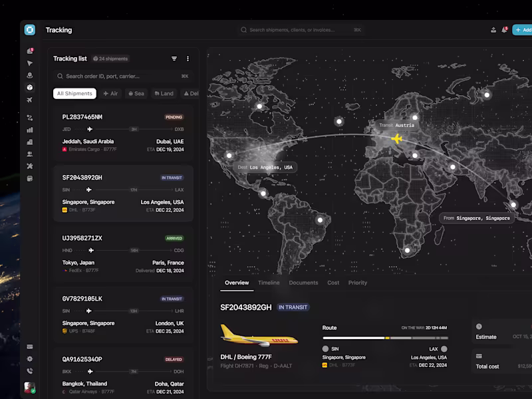Image resolution: width=532 pixels, height=399 pixels.
Task: Switch to the Documents tab
Action: pos(304,283)
